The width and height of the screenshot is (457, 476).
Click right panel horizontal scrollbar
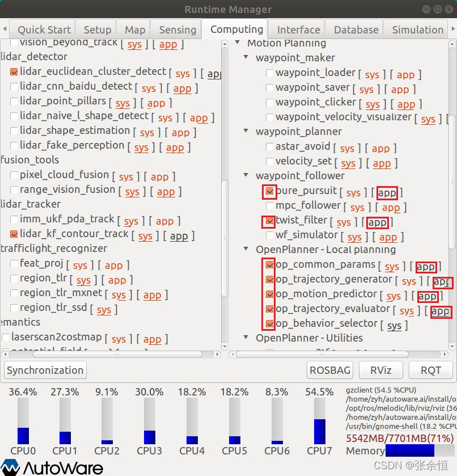322,354
